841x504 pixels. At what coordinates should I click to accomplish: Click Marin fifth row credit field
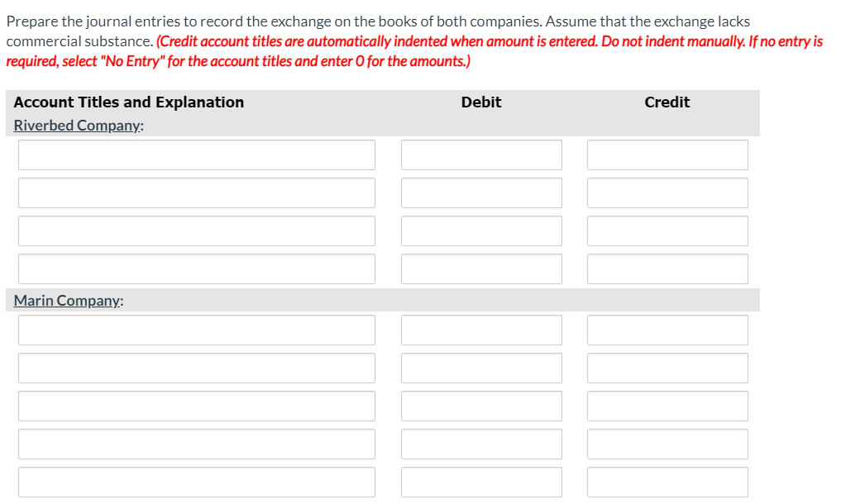click(x=667, y=483)
